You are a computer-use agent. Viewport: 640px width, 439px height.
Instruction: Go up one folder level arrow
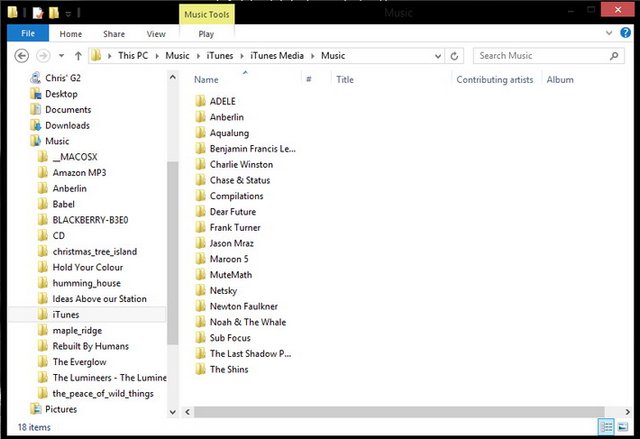78,55
